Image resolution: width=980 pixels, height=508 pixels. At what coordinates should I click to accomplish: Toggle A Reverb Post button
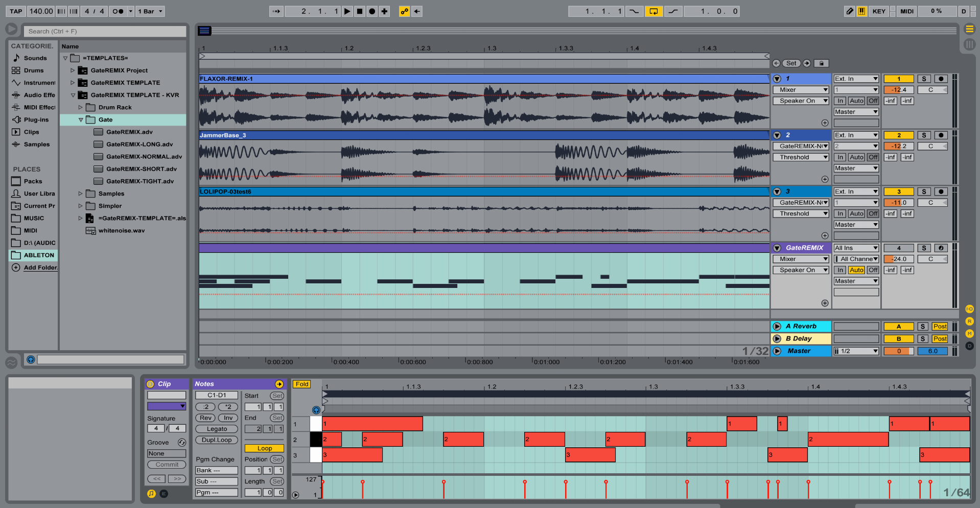pyautogui.click(x=940, y=327)
